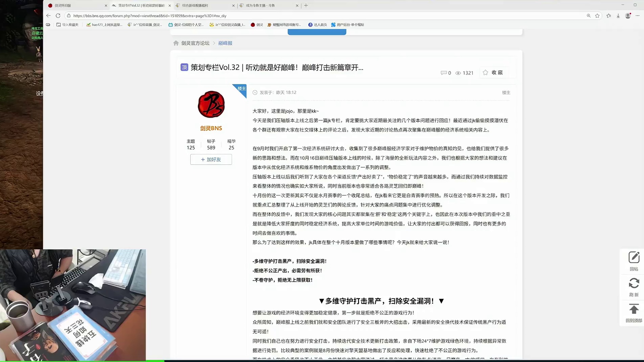Click the 回到顶部 back-to-top icon
Image resolution: width=644 pixels, height=362 pixels.
634,309
